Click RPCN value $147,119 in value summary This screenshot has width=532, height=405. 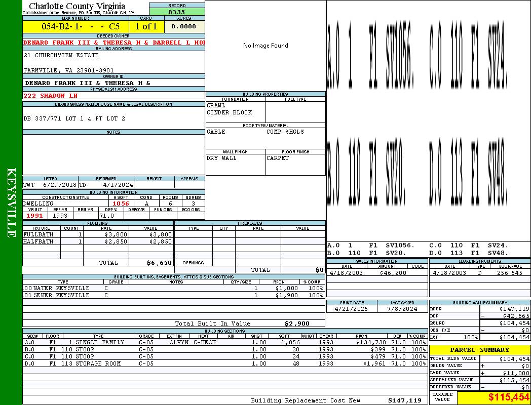coord(514,309)
